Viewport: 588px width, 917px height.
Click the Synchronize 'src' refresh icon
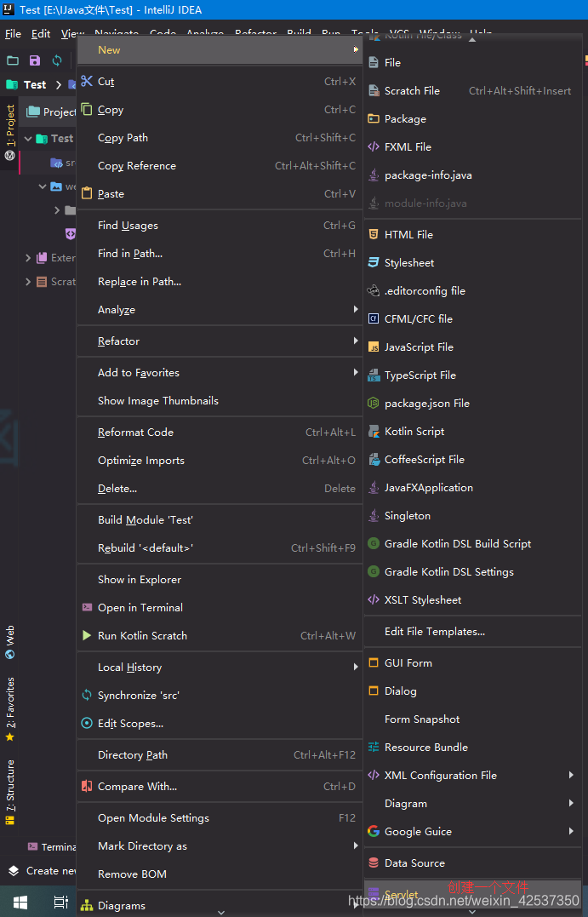coord(87,695)
